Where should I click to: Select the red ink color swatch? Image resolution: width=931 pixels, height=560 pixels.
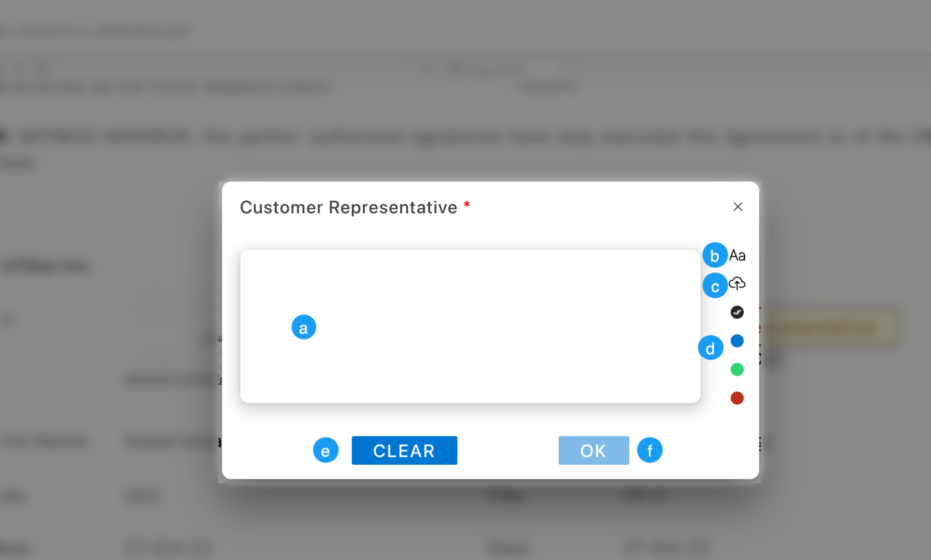[737, 398]
